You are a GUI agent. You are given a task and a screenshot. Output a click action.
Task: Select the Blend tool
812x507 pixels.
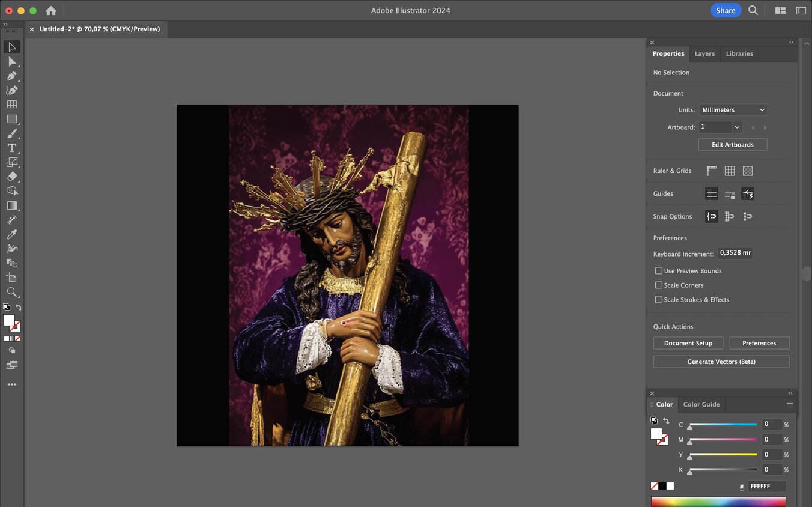tap(12, 263)
